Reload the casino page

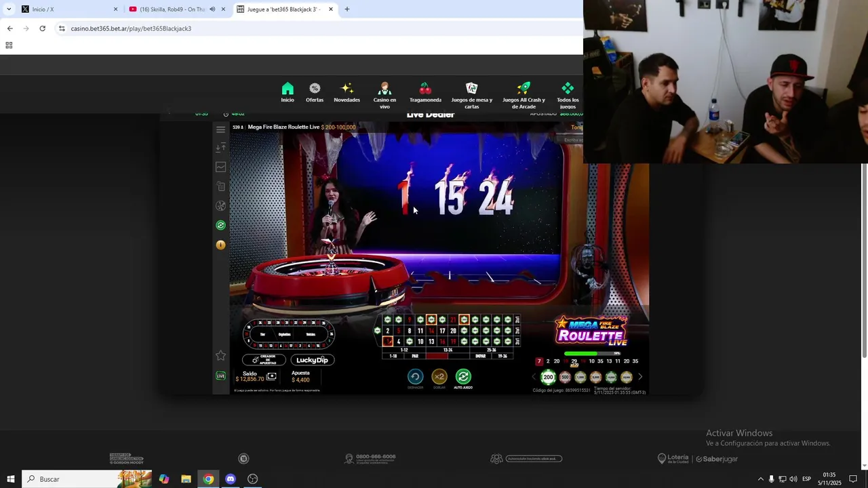[42, 28]
